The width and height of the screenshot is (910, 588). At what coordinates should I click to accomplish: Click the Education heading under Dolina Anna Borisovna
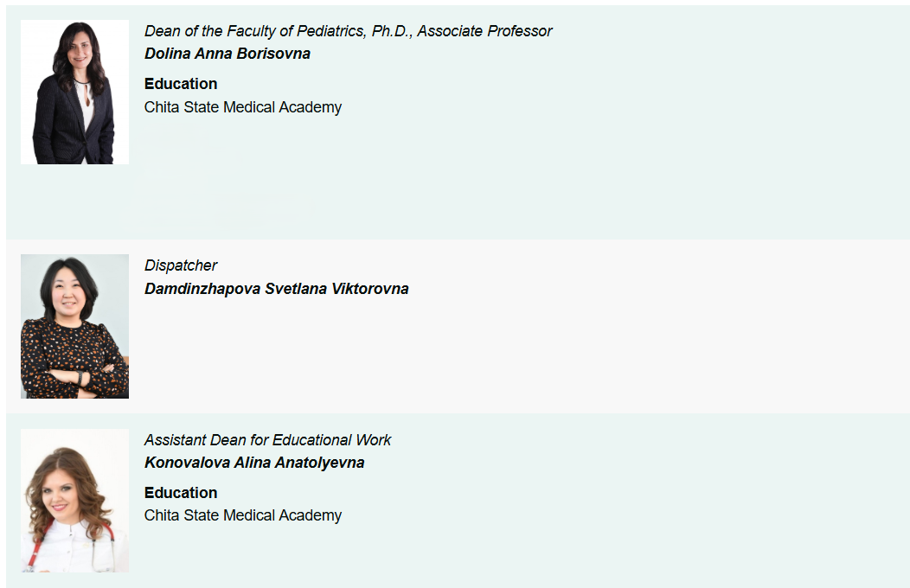[x=181, y=84]
